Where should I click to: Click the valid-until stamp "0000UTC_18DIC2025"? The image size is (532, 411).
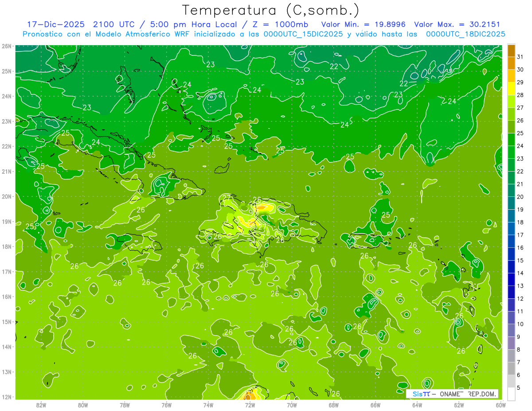click(465, 34)
